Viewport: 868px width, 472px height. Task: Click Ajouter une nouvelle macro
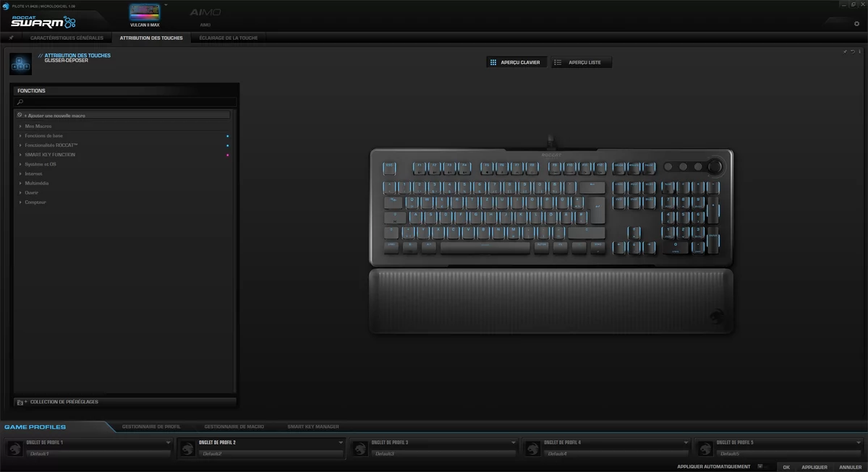[123, 115]
